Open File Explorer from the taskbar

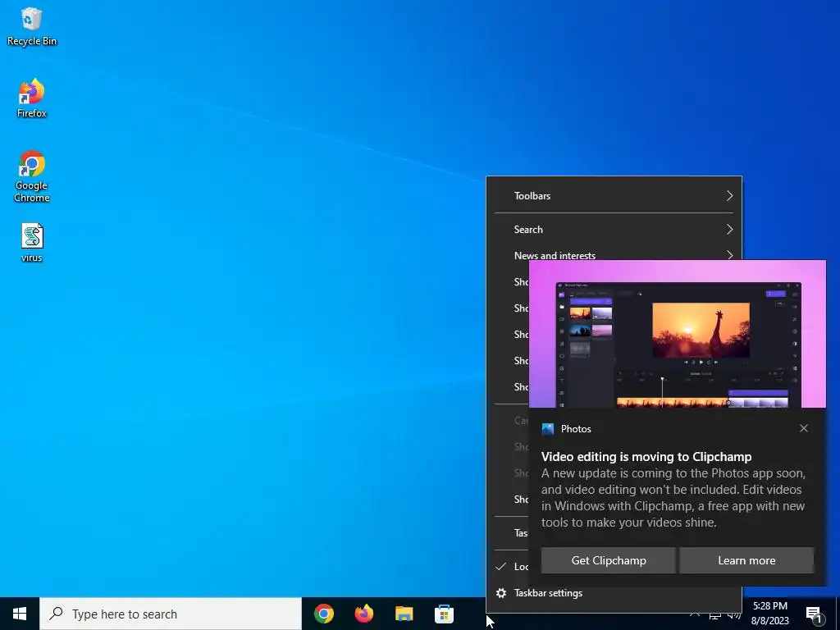click(x=404, y=614)
